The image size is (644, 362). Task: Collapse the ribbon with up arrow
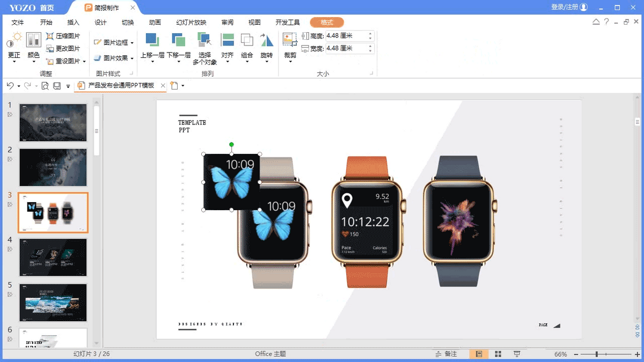click(596, 22)
